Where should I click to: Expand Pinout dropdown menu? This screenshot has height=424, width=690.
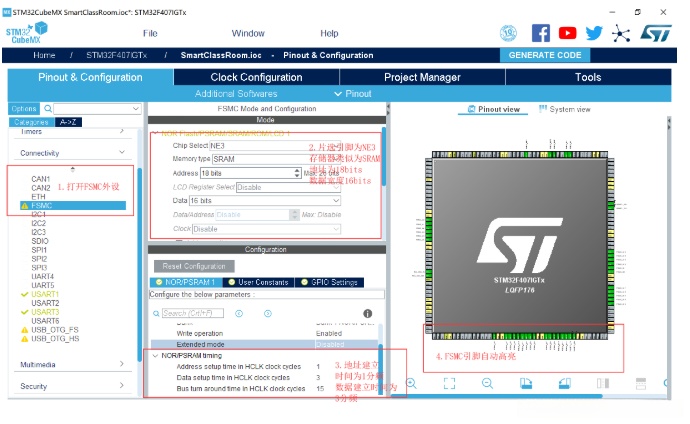(x=352, y=94)
